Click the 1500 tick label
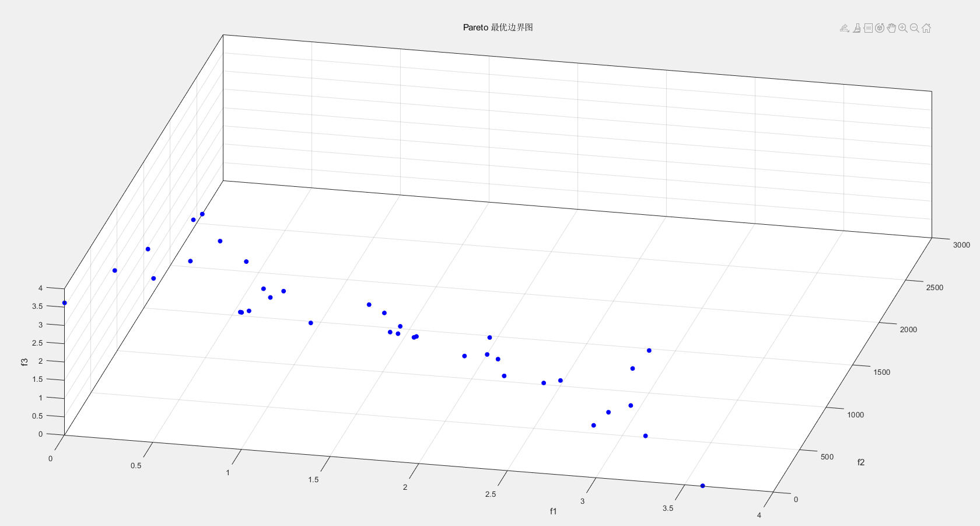The height and width of the screenshot is (526, 980). click(881, 372)
